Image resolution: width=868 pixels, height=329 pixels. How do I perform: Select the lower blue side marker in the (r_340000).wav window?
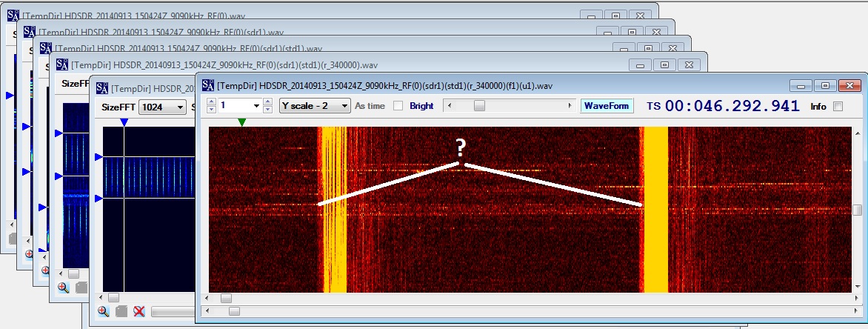point(59,176)
